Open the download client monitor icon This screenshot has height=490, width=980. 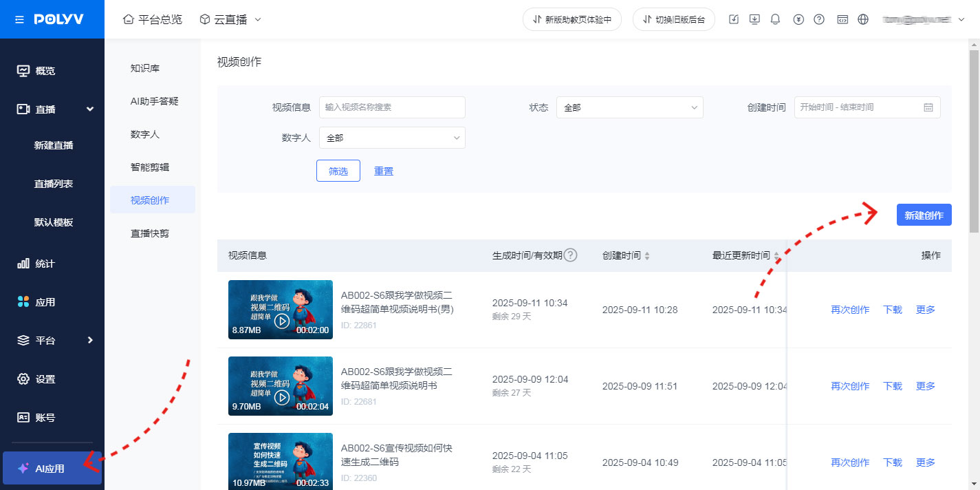click(x=754, y=19)
